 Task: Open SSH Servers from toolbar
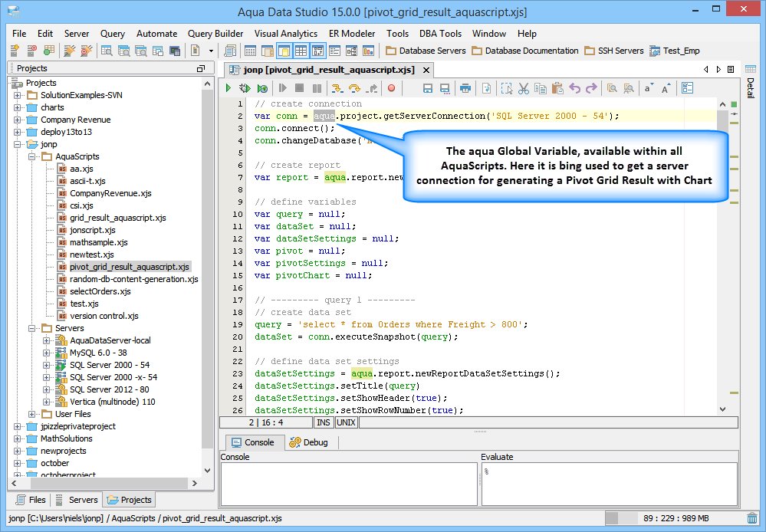[x=613, y=51]
